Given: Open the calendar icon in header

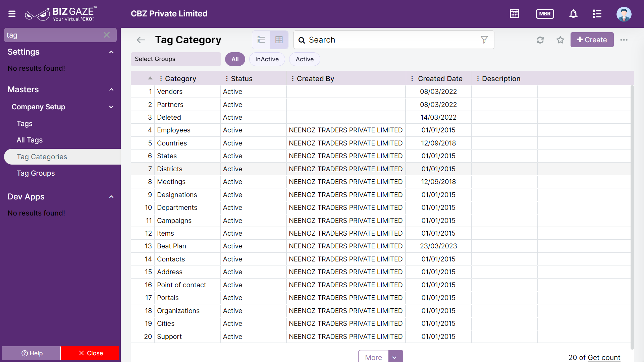Looking at the screenshot, I should tap(514, 14).
